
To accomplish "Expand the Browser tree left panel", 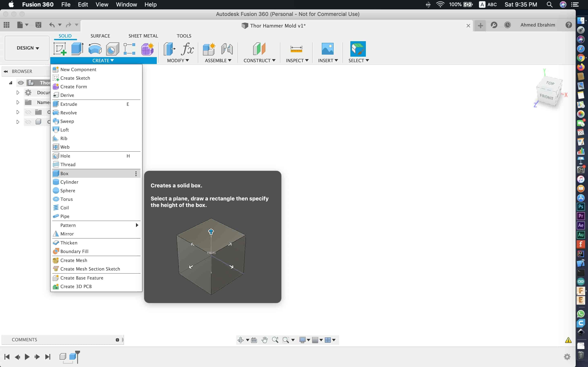I will [6, 71].
